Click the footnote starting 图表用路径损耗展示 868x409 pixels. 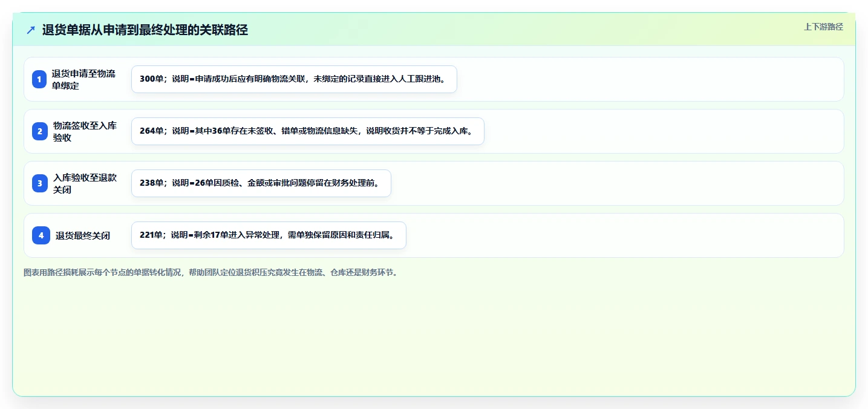click(x=210, y=273)
